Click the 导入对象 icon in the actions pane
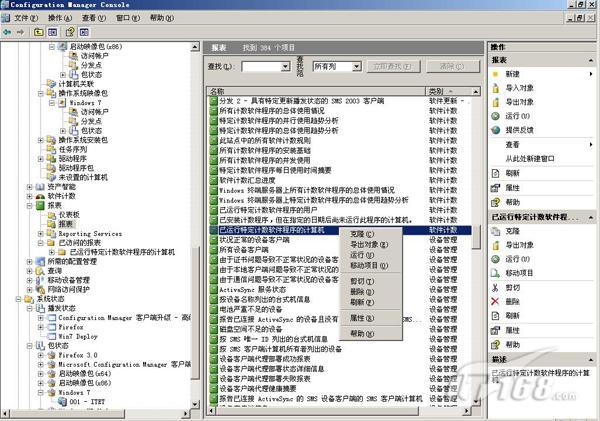The image size is (600, 421). (496, 88)
